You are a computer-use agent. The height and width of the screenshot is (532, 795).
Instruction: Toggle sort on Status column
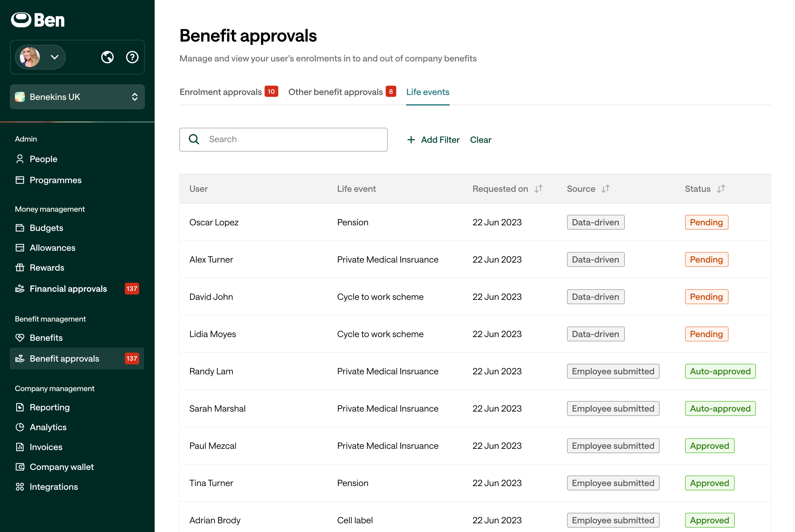(x=721, y=189)
